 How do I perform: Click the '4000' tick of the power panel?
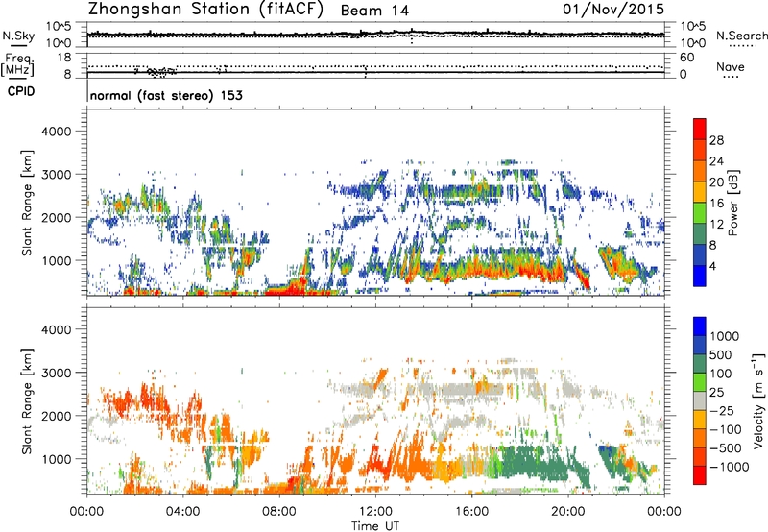coord(57,132)
